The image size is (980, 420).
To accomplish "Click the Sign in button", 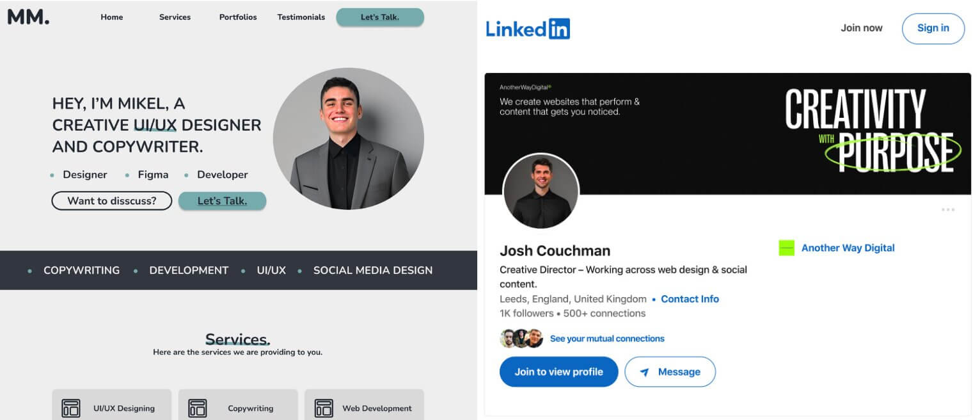I will [x=933, y=28].
